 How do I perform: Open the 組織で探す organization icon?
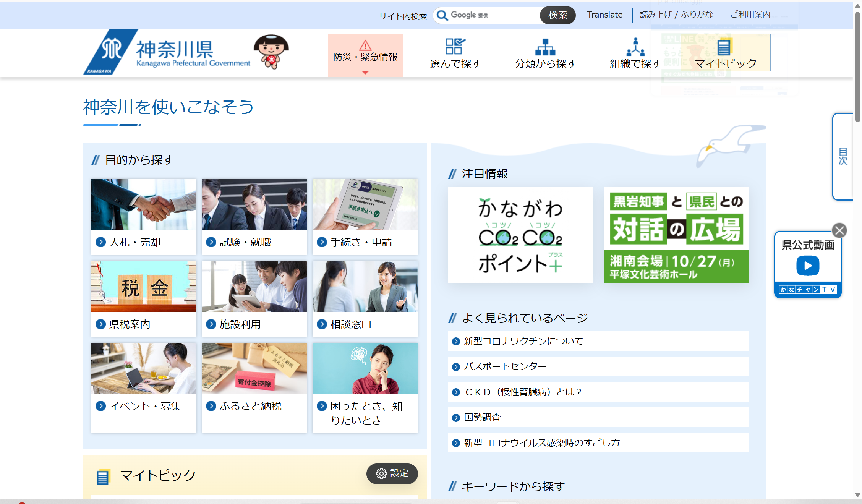point(635,47)
